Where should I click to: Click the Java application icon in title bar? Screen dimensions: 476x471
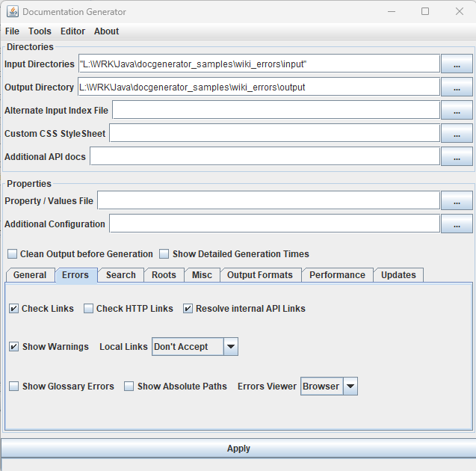tap(13, 12)
